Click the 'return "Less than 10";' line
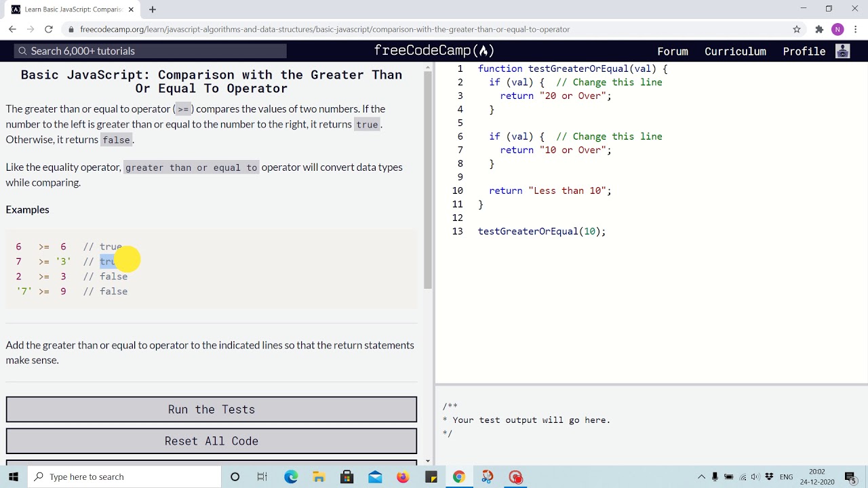 point(550,190)
